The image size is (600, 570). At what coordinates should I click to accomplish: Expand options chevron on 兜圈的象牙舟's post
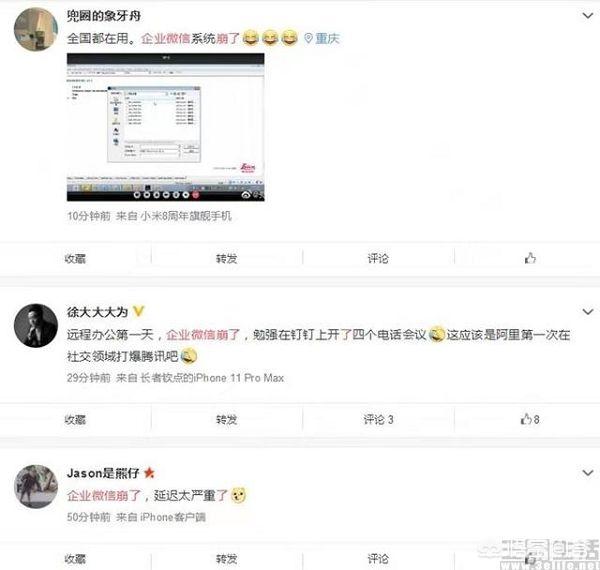point(588,16)
